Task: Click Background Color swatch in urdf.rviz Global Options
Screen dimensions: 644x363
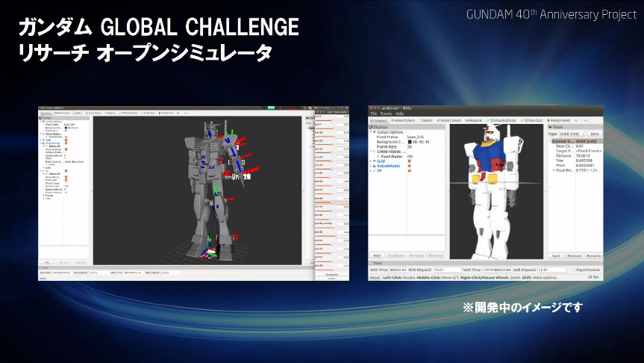Action: point(410,142)
